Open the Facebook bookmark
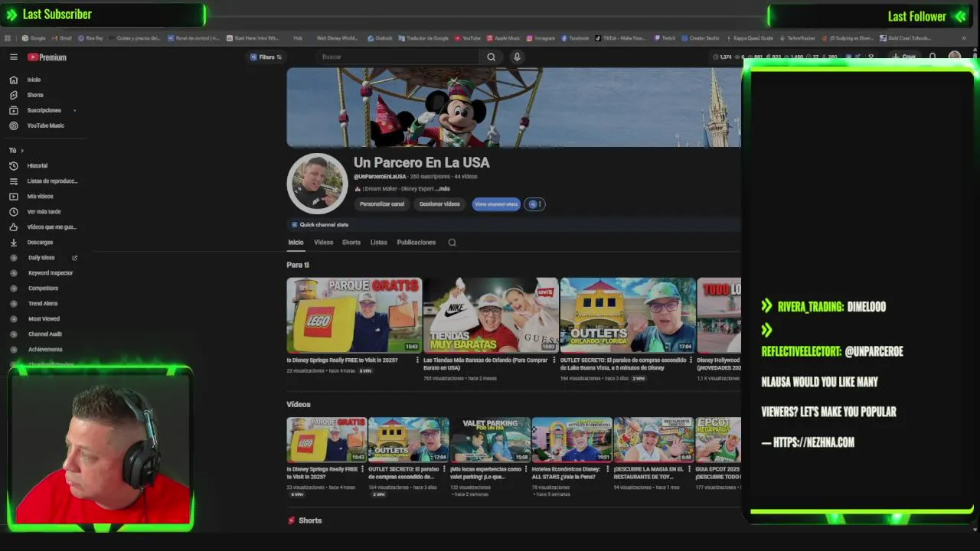 [576, 37]
